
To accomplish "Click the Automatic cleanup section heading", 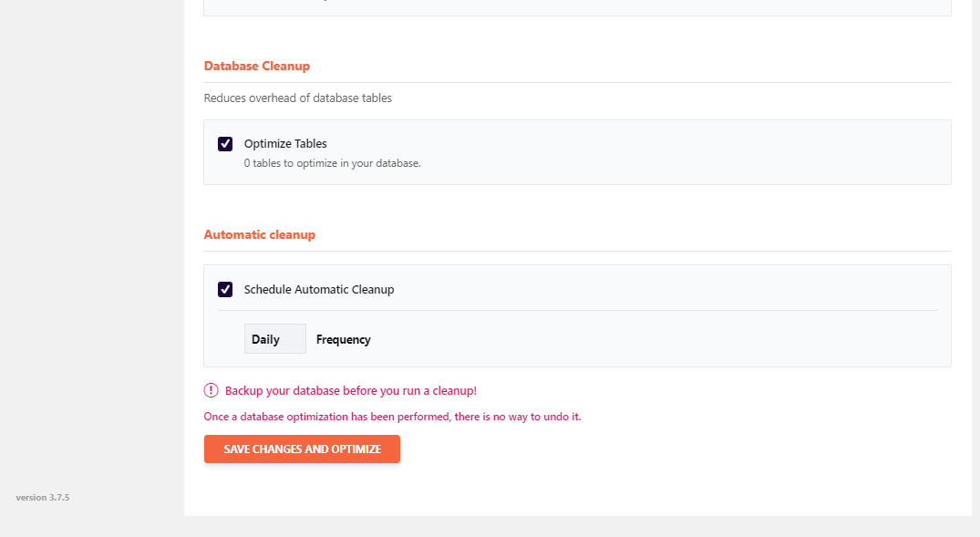I will click(260, 235).
